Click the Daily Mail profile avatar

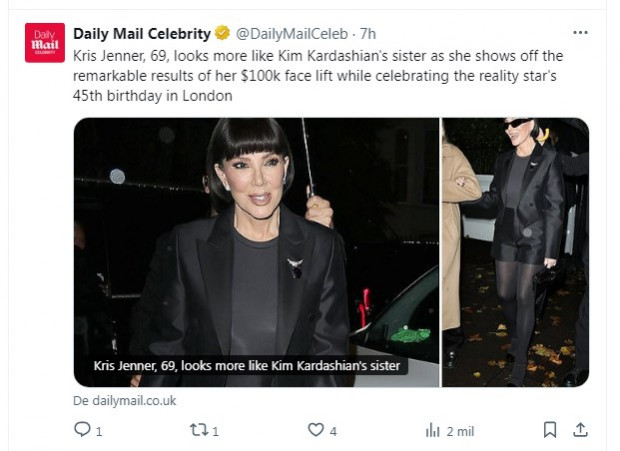click(x=45, y=43)
